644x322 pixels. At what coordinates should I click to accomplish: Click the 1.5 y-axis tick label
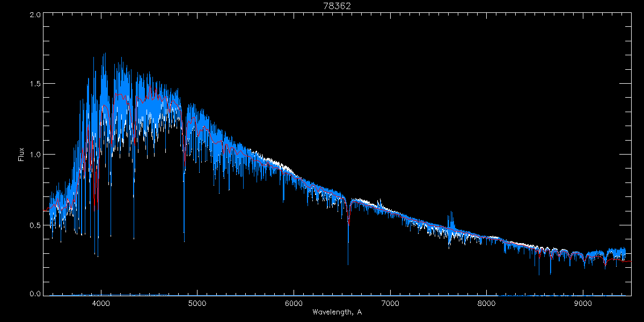pos(35,84)
